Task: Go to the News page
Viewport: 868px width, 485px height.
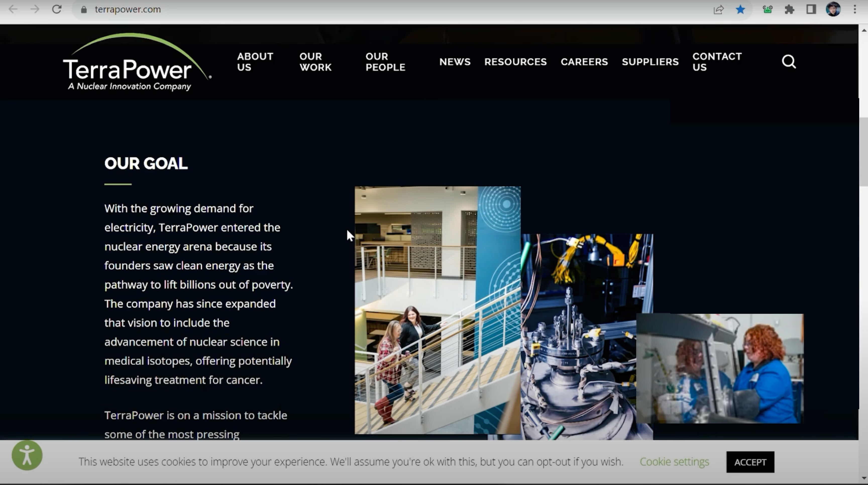Action: (455, 62)
